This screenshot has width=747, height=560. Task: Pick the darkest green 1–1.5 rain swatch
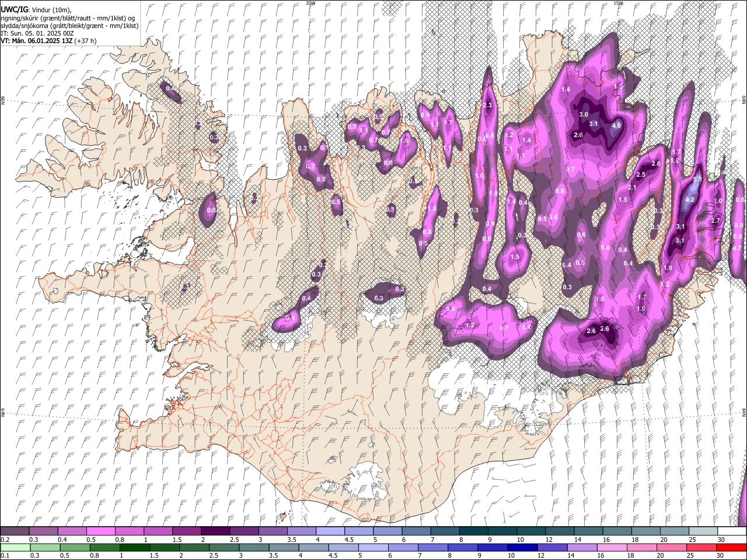134,548
